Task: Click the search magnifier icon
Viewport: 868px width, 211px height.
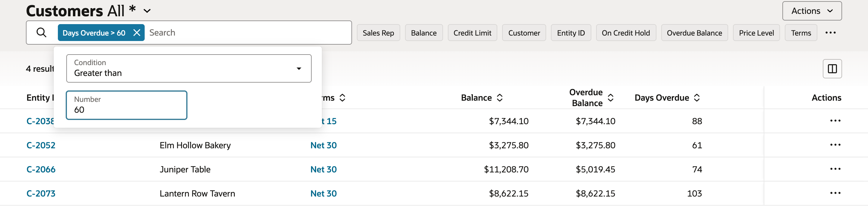Action: 42,33
